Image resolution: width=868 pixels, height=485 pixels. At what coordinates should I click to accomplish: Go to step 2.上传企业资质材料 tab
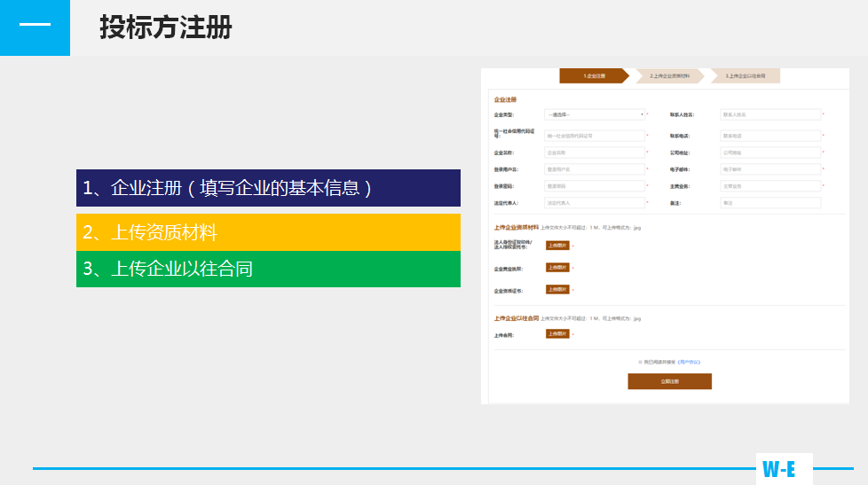point(669,76)
